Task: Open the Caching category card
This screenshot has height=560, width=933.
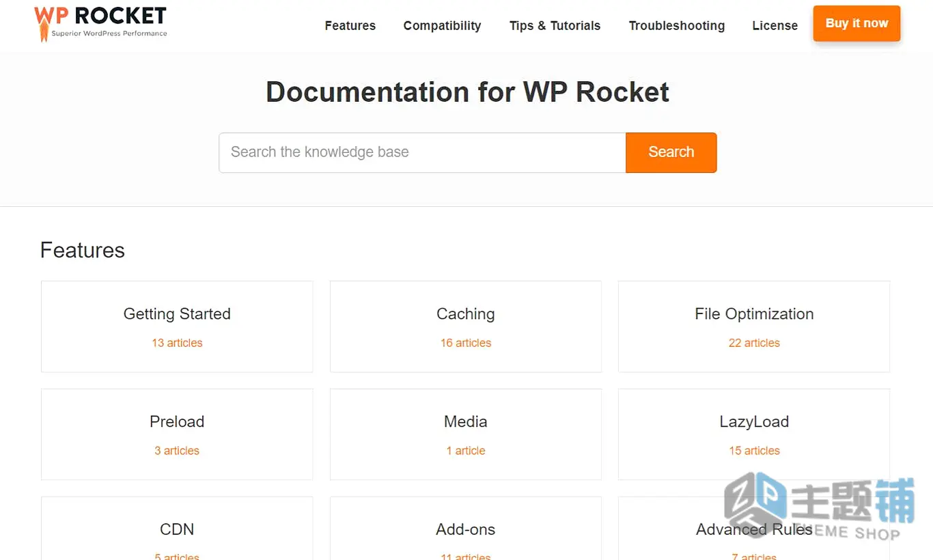Action: click(x=466, y=326)
